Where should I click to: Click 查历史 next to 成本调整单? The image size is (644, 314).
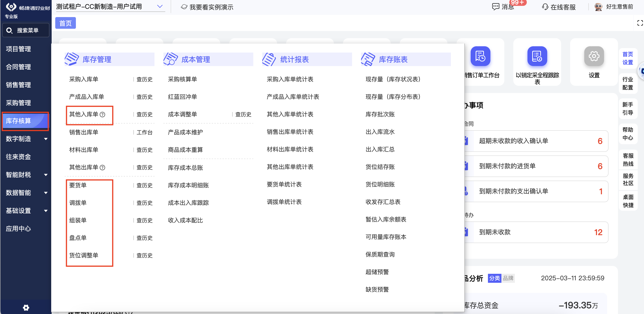pyautogui.click(x=243, y=115)
